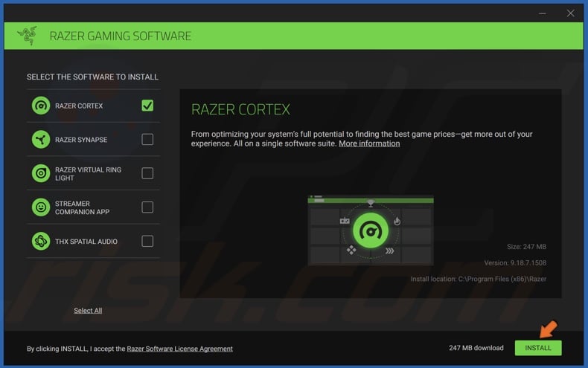588x368 pixels.
Task: Click the Razer Synapse icon
Action: point(41,139)
